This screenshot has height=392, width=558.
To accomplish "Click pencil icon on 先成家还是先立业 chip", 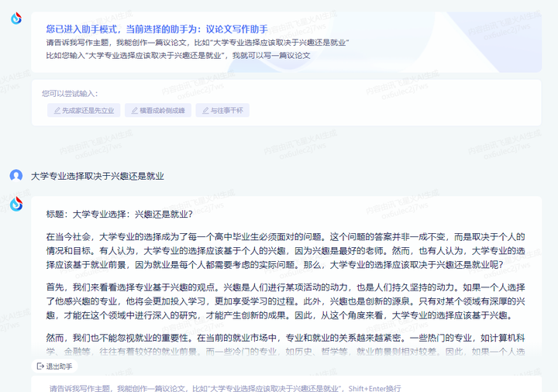I will click(x=56, y=111).
